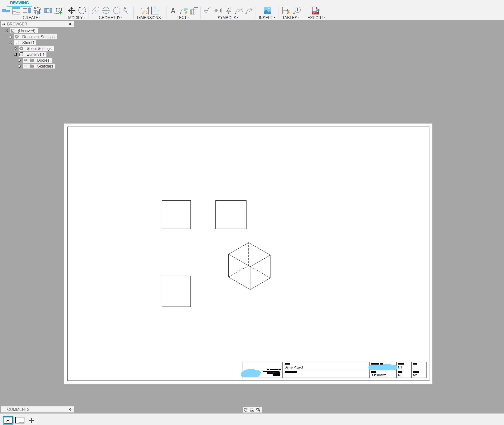Select the Section View tool
Image resolution: width=504 pixels, height=425 pixels.
(27, 11)
